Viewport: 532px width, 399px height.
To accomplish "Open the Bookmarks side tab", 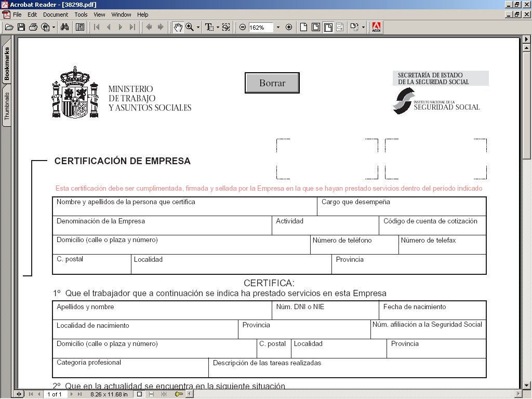I will point(7,63).
